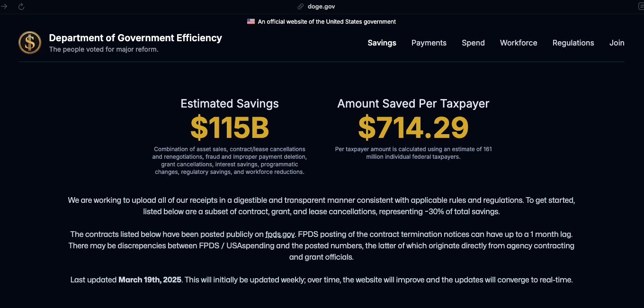The height and width of the screenshot is (308, 644).
Task: Click the $714.29 per taxpayer amount
Action: pyautogui.click(x=413, y=127)
